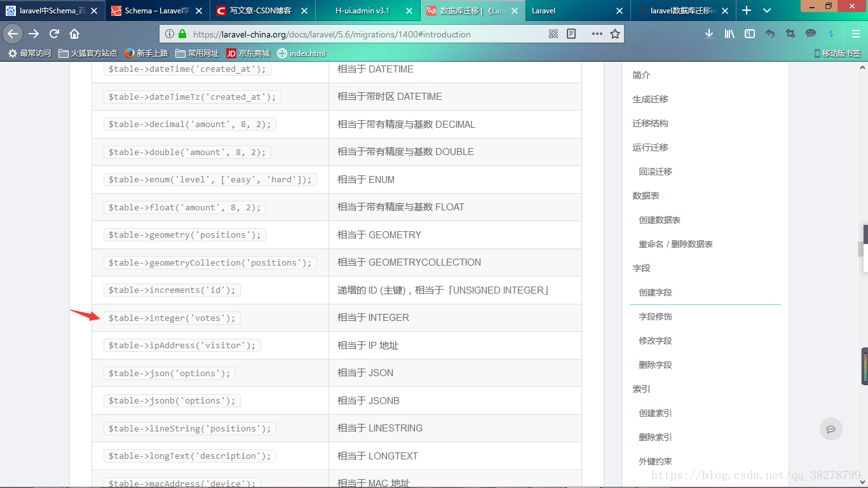Open the downloads arrow icon

click(709, 34)
